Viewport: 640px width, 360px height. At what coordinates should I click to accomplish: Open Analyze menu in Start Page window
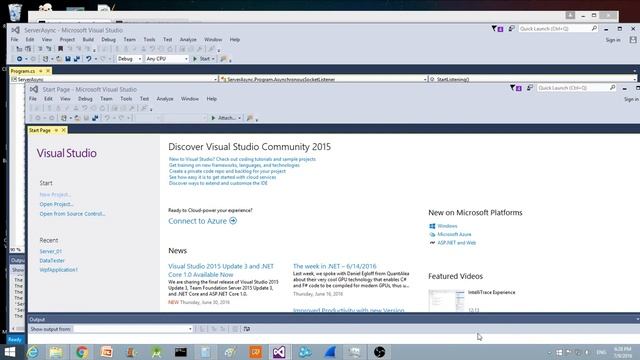[x=165, y=99]
